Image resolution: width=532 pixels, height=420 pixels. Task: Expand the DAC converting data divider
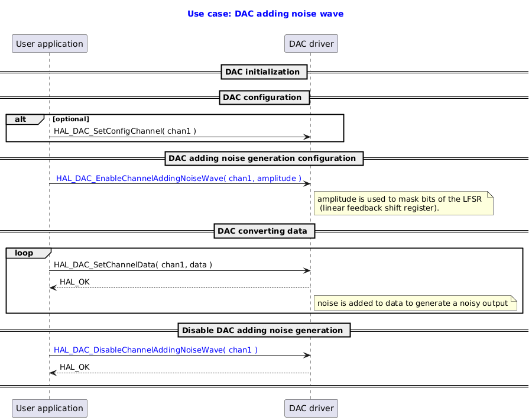tap(264, 231)
